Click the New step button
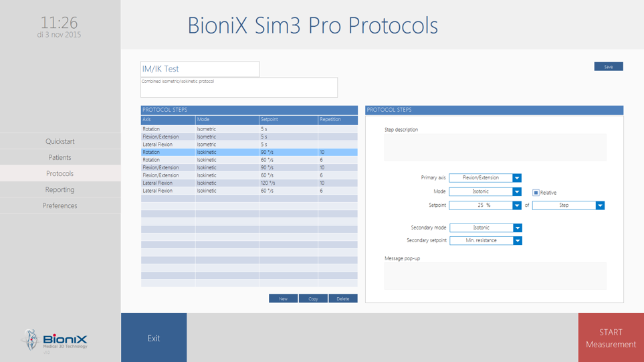The image size is (644, 362). pyautogui.click(x=283, y=298)
